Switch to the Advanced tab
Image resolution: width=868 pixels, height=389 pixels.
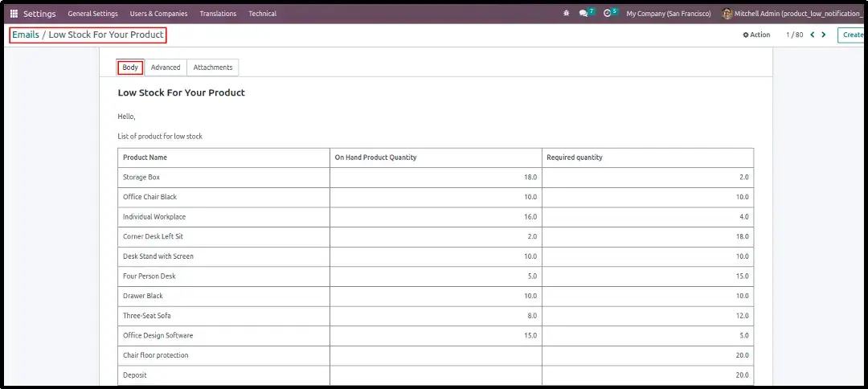point(166,68)
